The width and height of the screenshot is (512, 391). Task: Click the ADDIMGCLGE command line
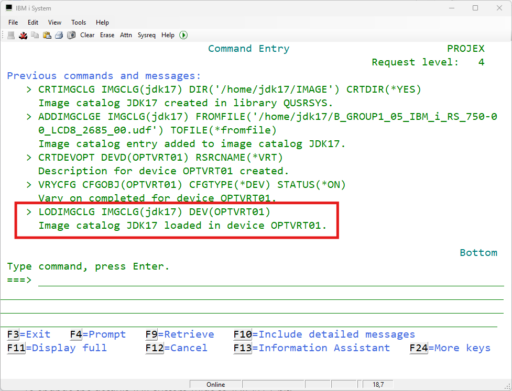(268, 117)
